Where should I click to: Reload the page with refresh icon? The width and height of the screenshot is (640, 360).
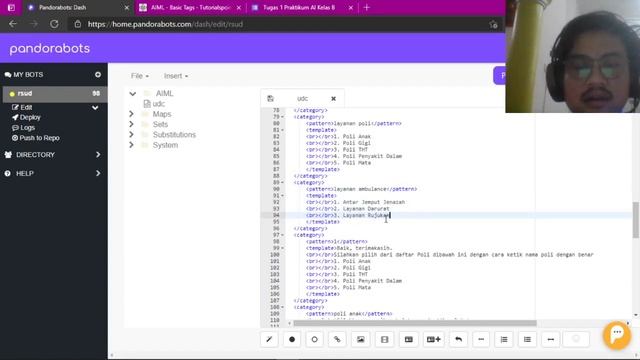(x=54, y=24)
